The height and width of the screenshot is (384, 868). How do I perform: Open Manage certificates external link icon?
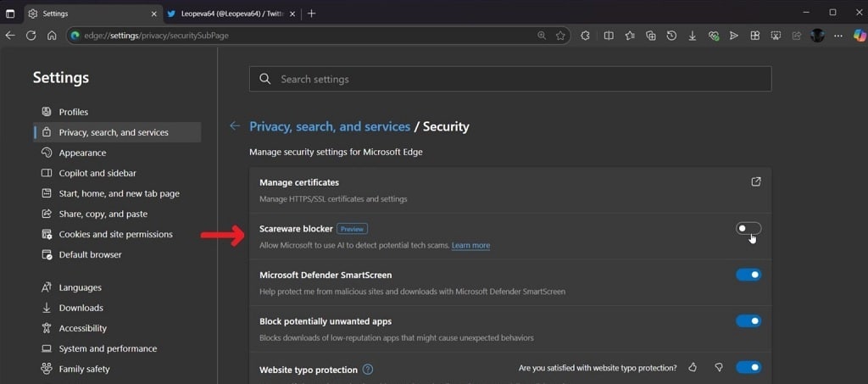755,181
